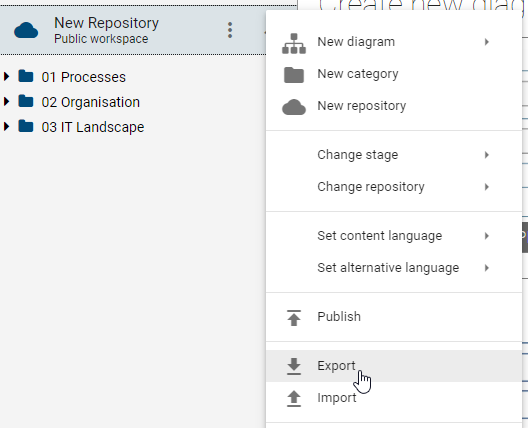Select the 02 Organisation category label
Screen dimensions: 528x428
[x=91, y=102]
